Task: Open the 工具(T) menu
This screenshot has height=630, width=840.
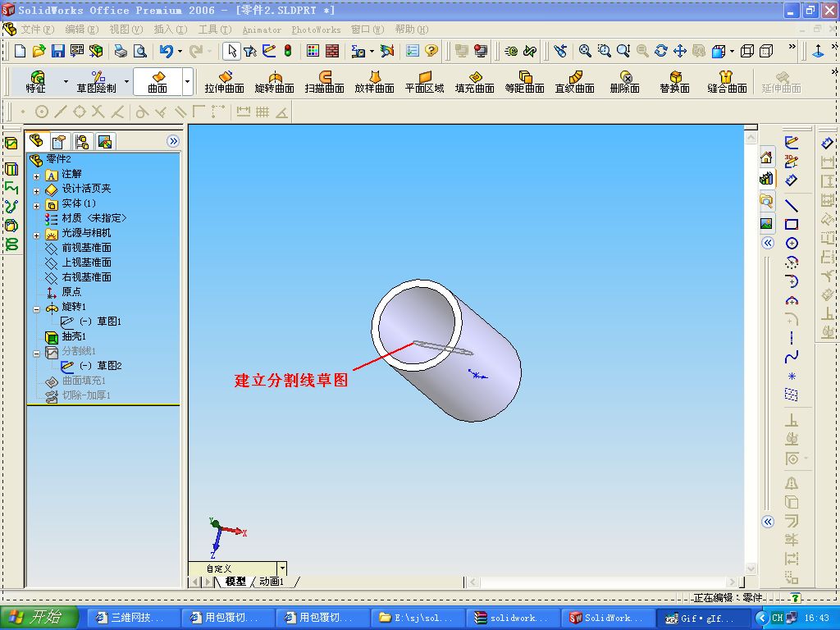Action: coord(215,30)
